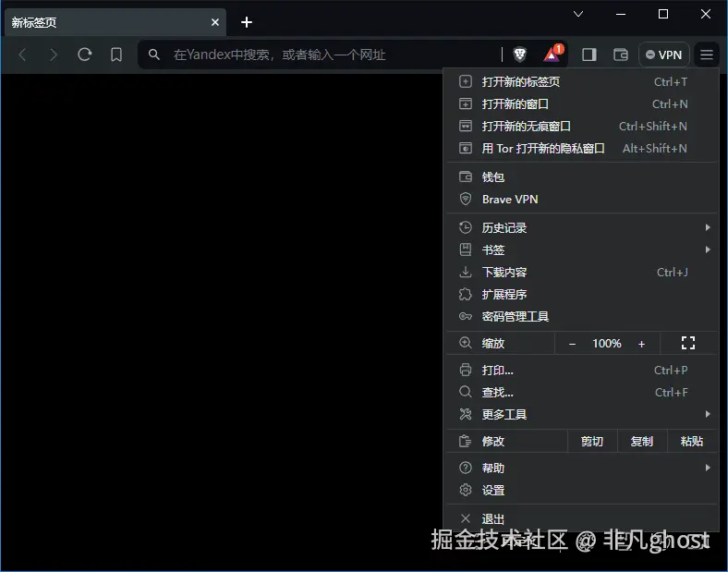This screenshot has width=728, height=572.
Task: Click the Ctrl+J shortcut text
Action: point(673,272)
